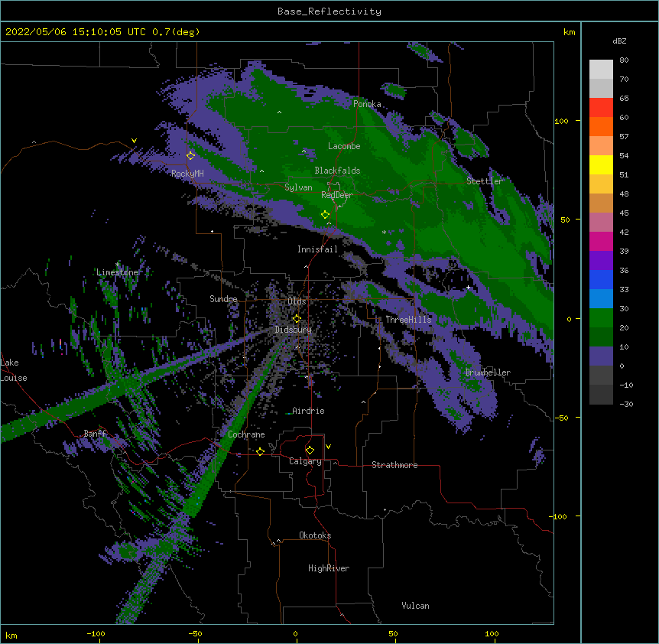The image size is (659, 644).
Task: Click the RockyMH label
Action: point(187,174)
